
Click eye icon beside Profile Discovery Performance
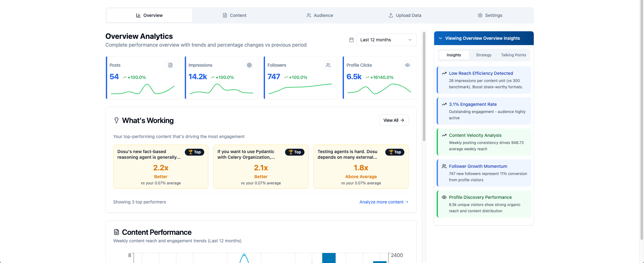[x=444, y=197]
